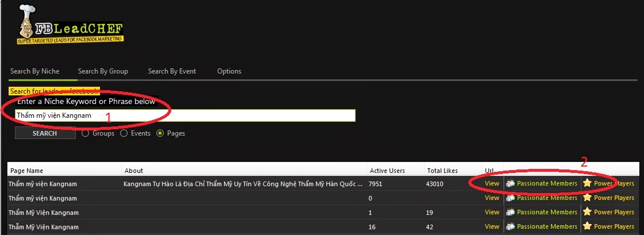This screenshot has width=644, height=235.
Task: Open View link for page with 7951 users
Action: tap(492, 183)
